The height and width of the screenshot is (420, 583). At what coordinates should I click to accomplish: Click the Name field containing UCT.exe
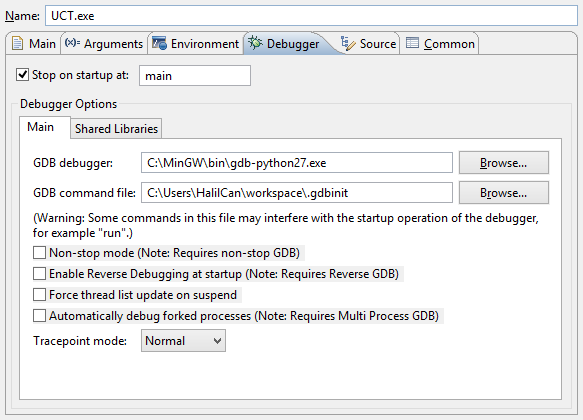[x=312, y=16]
